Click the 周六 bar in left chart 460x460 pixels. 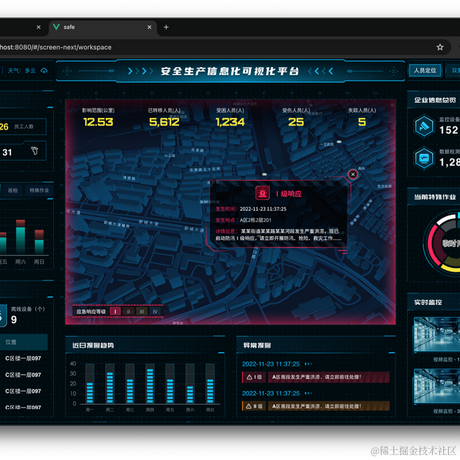coord(20,237)
